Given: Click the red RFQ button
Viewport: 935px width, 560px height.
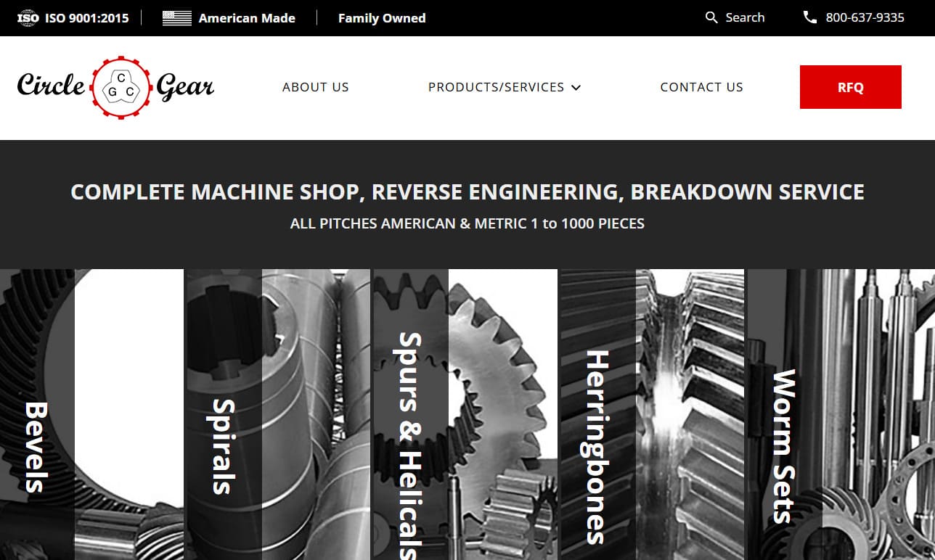Looking at the screenshot, I should [x=850, y=87].
